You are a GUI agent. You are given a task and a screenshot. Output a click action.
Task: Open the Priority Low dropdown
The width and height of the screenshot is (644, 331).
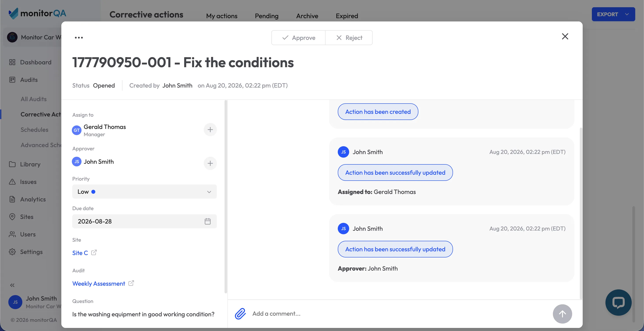coord(145,192)
